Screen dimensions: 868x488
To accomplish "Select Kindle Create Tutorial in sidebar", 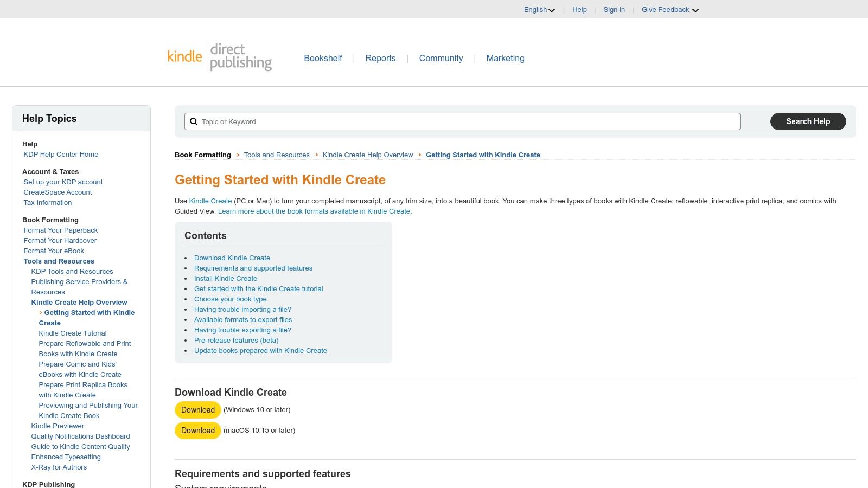I will pyautogui.click(x=72, y=333).
